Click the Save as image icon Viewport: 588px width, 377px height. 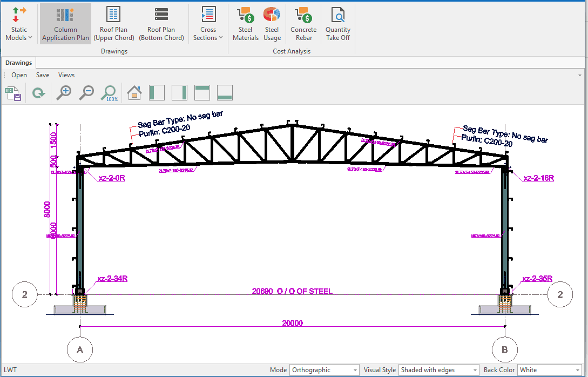tap(13, 93)
